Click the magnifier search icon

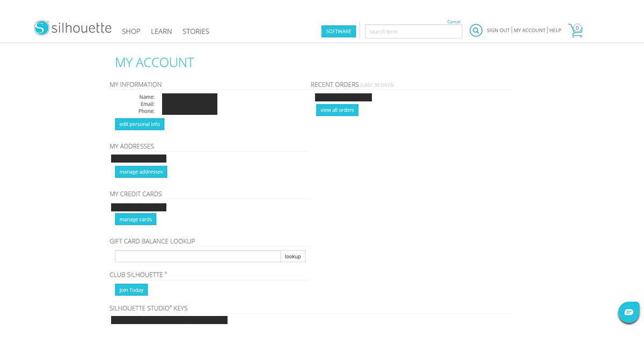[475, 31]
